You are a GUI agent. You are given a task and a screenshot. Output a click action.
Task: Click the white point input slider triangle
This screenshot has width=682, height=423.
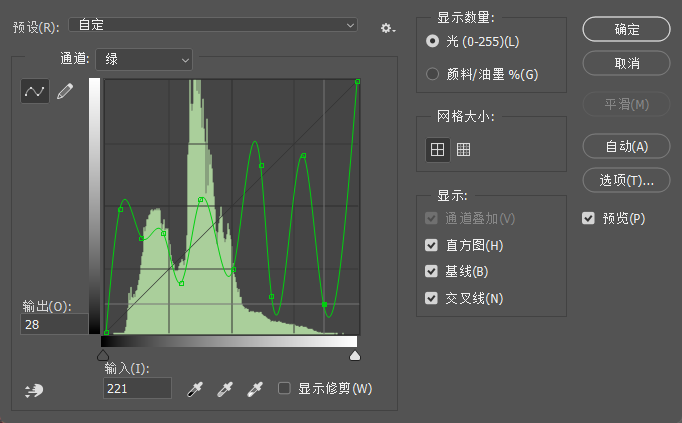(x=355, y=355)
